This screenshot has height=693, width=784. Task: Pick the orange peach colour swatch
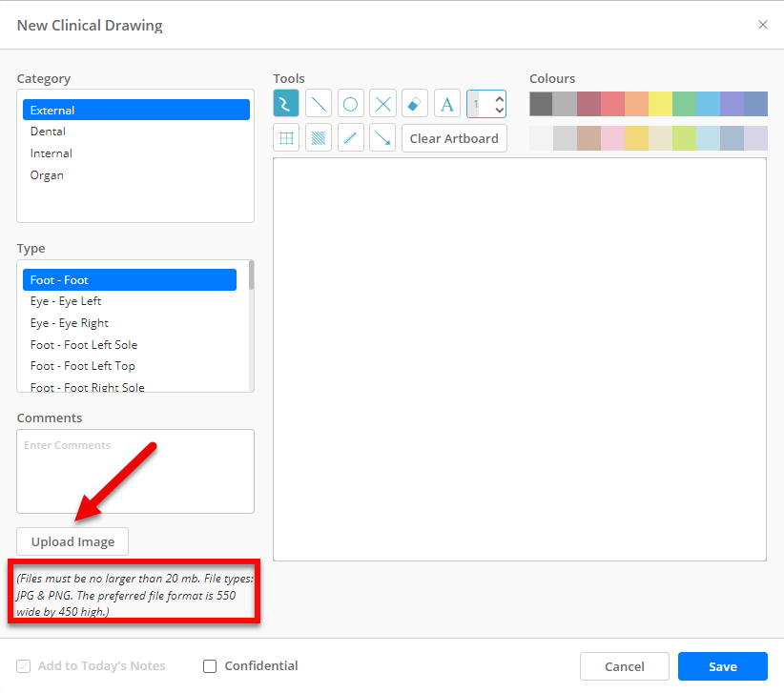click(636, 104)
